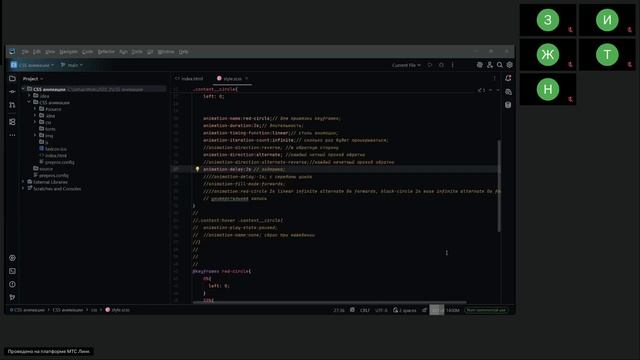Select favicon.ico in the project tree

[53, 149]
